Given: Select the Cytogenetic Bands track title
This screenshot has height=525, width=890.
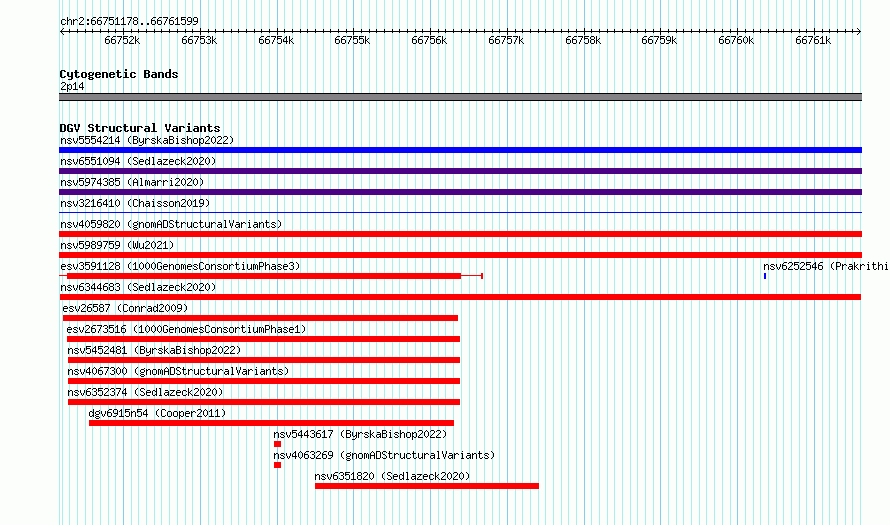Looking at the screenshot, I should coord(119,74).
